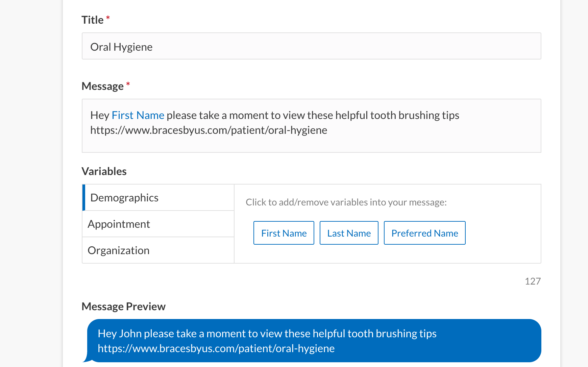Insert the Preferred Name variable
588x367 pixels.
tap(425, 233)
